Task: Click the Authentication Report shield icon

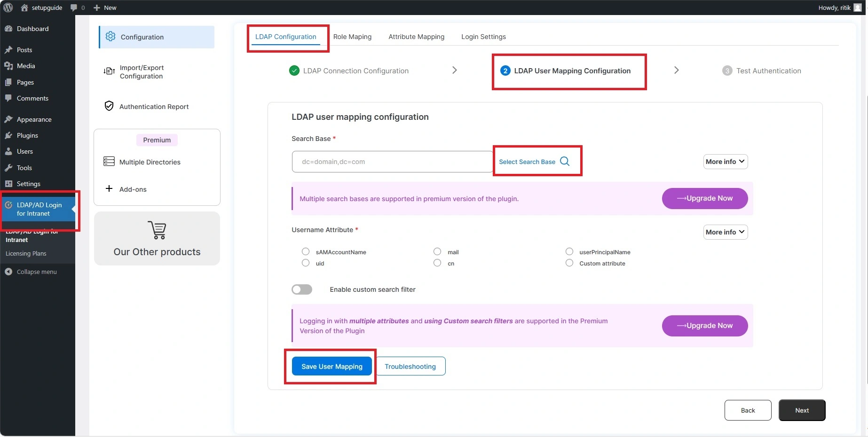Action: 109,106
